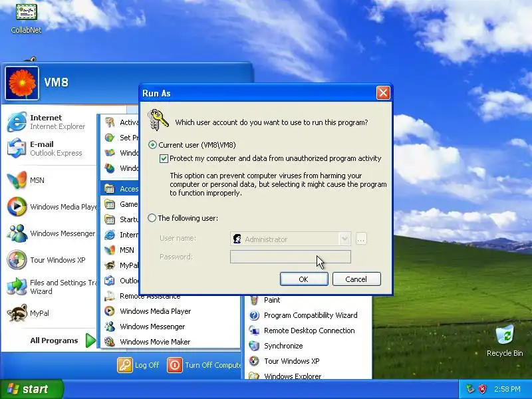Viewport: 532px width, 399px height.
Task: Uncheck Protect my computer checkbox
Action: [x=164, y=158]
